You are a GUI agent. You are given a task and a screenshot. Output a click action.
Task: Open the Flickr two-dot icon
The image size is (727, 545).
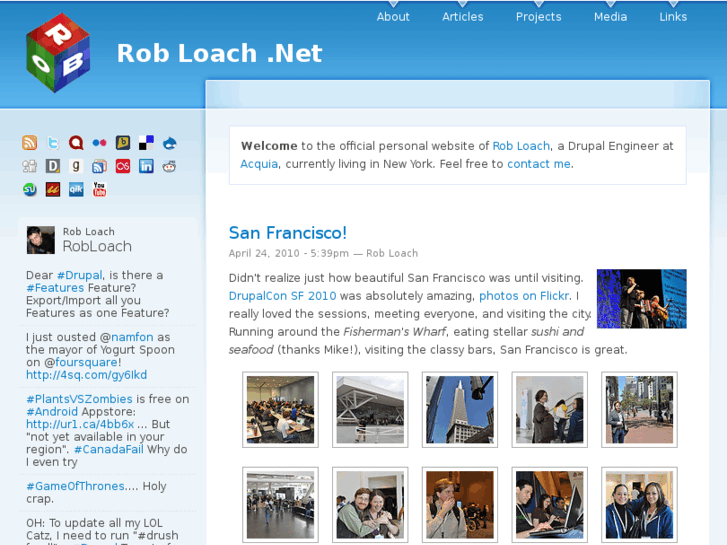pyautogui.click(x=99, y=143)
